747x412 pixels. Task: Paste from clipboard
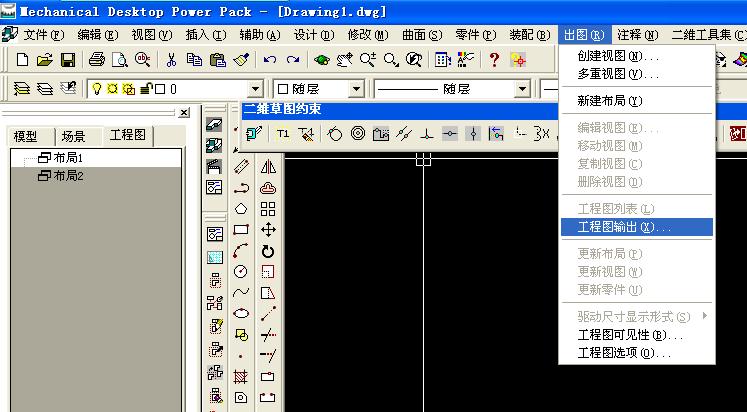218,60
